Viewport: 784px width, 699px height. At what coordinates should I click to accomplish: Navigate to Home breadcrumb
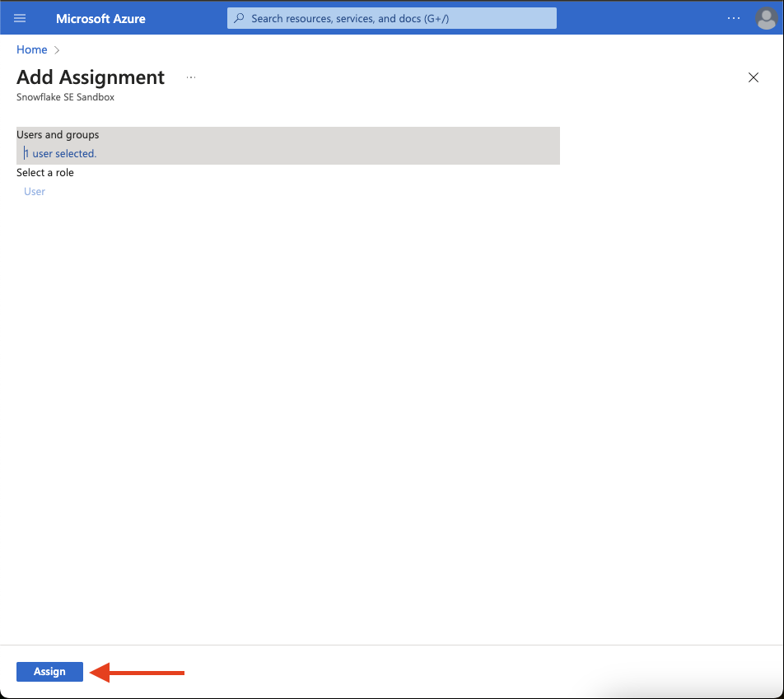(31, 50)
